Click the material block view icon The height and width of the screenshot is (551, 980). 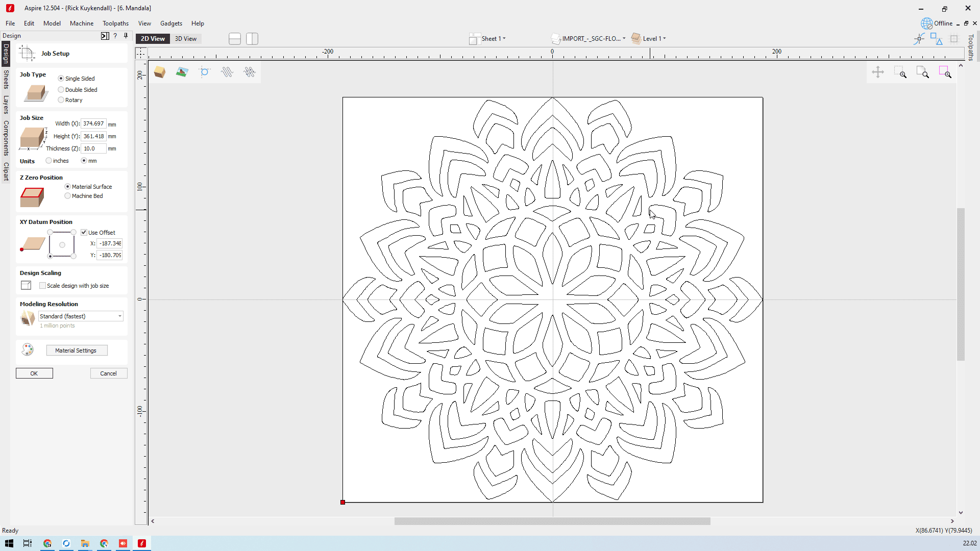[160, 72]
